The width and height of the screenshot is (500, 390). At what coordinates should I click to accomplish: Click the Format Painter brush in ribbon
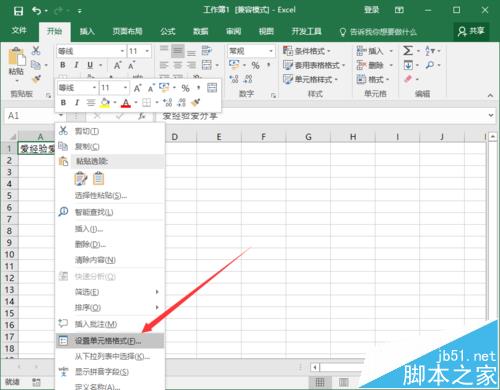[36, 79]
